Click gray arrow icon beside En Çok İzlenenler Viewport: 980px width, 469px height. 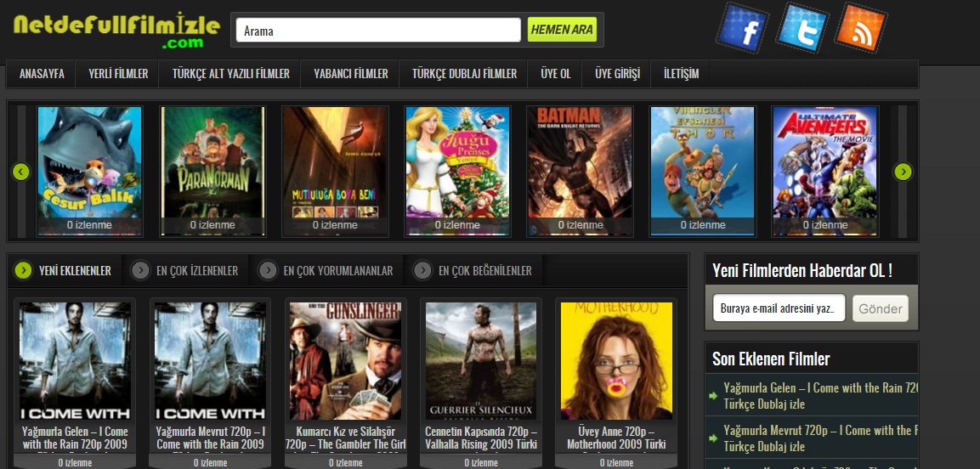140,270
